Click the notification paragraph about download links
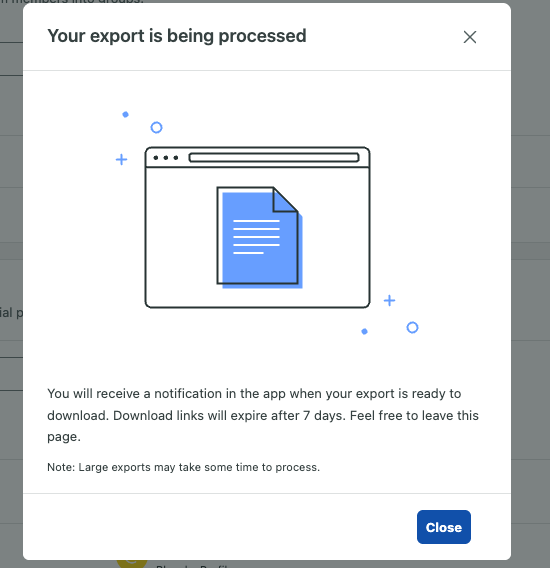The width and height of the screenshot is (550, 568). [x=263, y=415]
